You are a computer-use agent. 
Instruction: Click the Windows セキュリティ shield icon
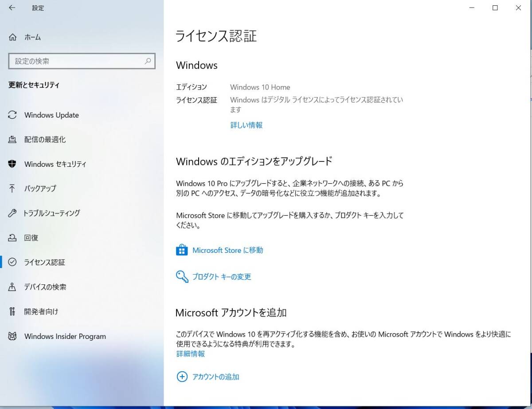[12, 164]
